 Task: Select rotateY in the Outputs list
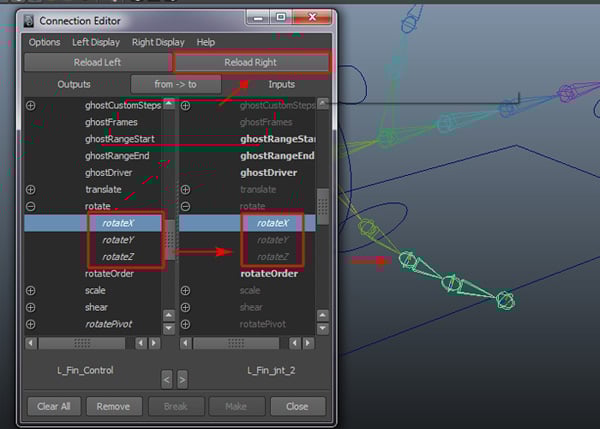tap(118, 240)
